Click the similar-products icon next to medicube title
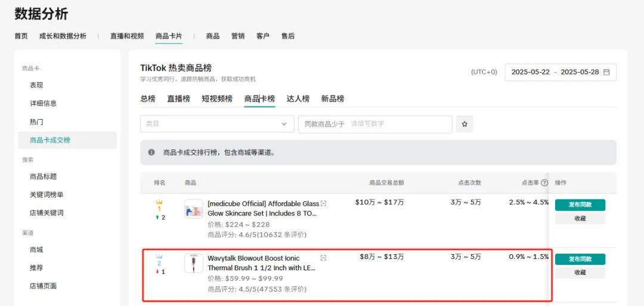Screen dimensions: 644x306 [x=324, y=204]
